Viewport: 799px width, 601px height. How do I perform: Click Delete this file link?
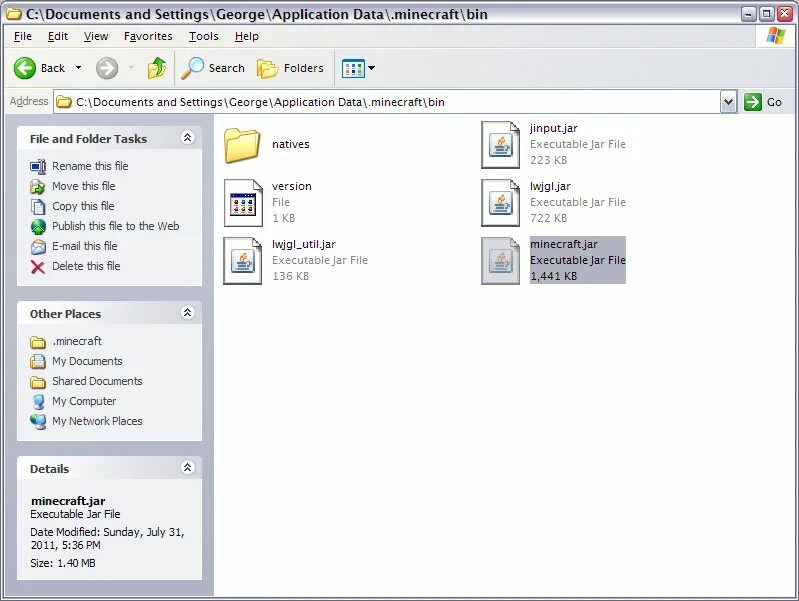[86, 266]
